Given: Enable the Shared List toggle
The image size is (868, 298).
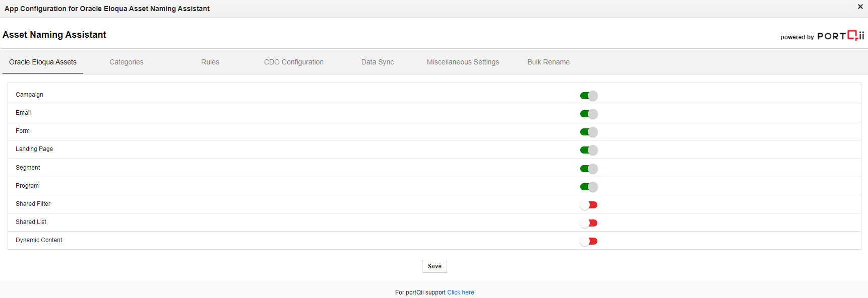Looking at the screenshot, I should point(588,223).
